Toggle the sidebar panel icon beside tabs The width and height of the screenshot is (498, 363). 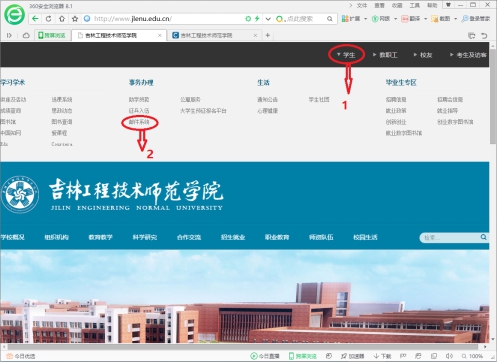pos(9,35)
